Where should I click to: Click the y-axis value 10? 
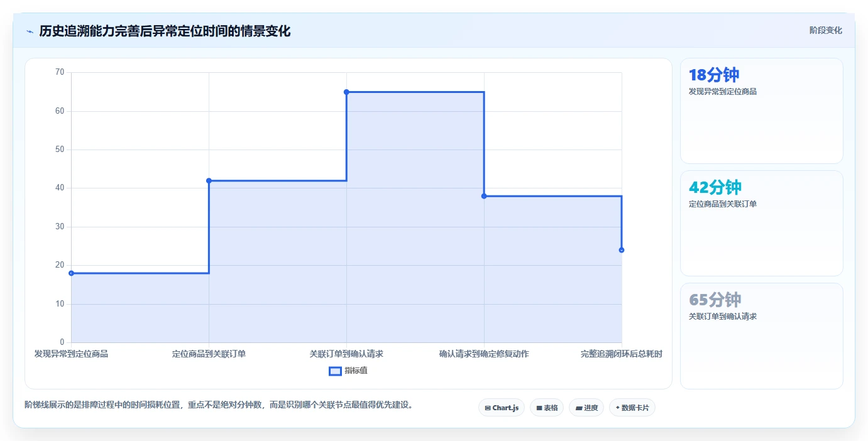coord(60,304)
